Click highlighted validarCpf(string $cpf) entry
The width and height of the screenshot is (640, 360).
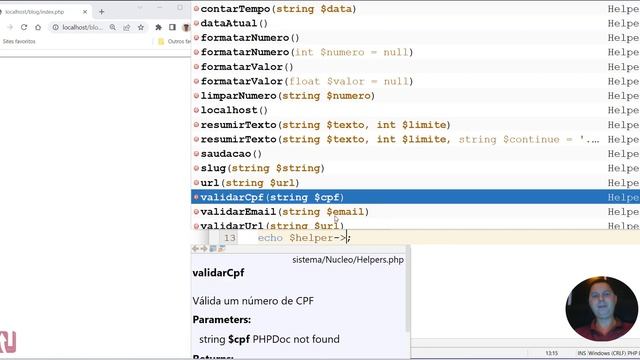[x=416, y=197]
